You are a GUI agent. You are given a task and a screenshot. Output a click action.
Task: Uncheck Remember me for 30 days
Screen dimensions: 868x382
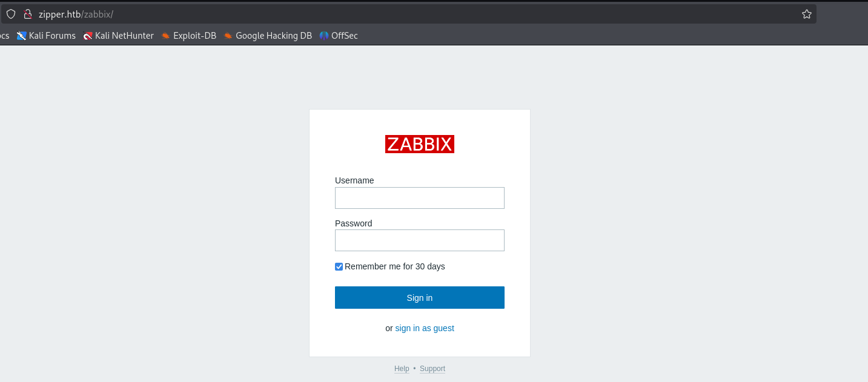tap(339, 266)
